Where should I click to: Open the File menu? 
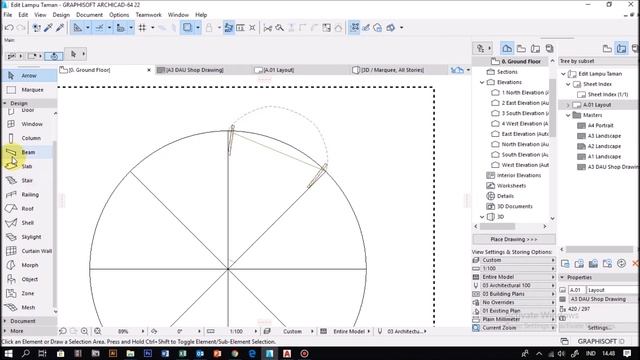8,15
